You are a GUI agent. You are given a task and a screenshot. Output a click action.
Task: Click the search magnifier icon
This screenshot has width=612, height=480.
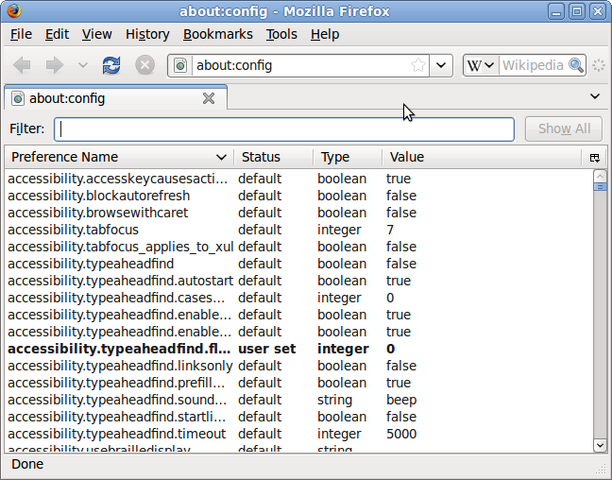tap(576, 65)
